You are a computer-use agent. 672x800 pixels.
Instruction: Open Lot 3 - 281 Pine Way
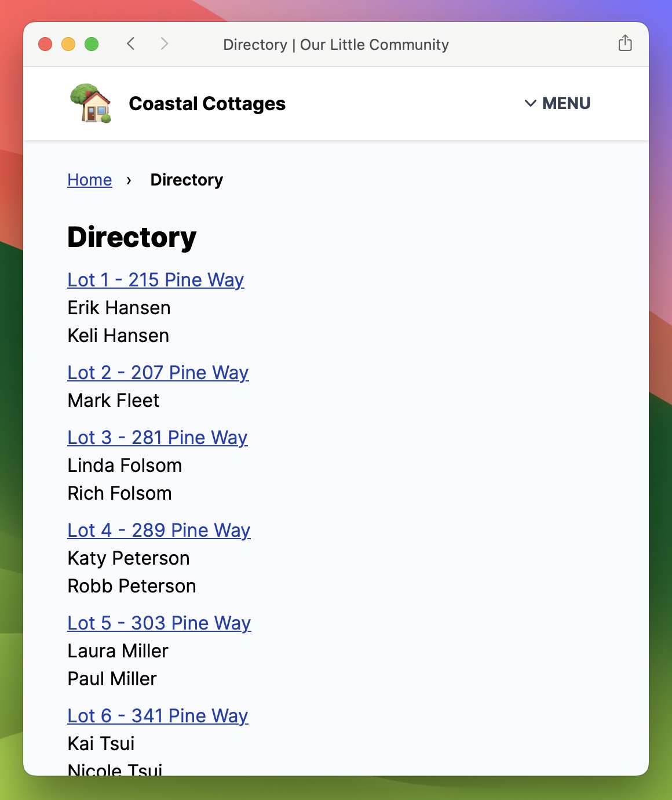click(x=158, y=438)
